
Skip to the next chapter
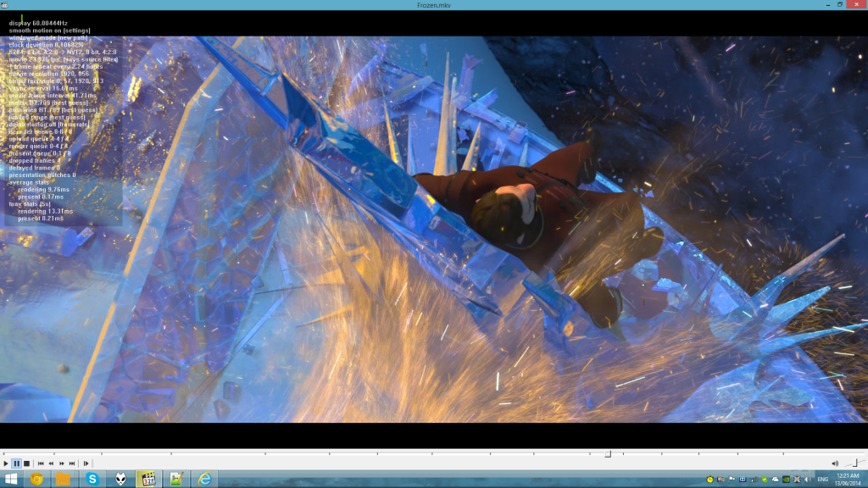point(72,463)
